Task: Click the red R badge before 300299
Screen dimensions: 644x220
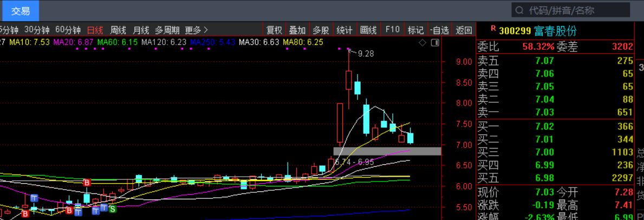Action: (x=493, y=29)
